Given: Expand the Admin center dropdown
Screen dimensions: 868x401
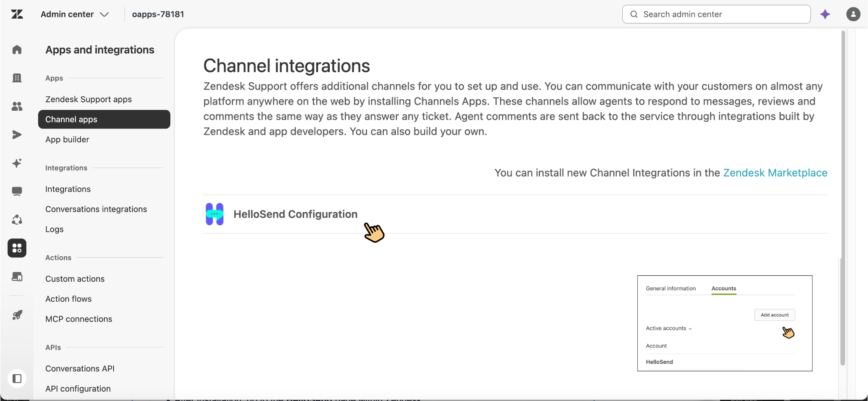Looking at the screenshot, I should click(x=75, y=14).
